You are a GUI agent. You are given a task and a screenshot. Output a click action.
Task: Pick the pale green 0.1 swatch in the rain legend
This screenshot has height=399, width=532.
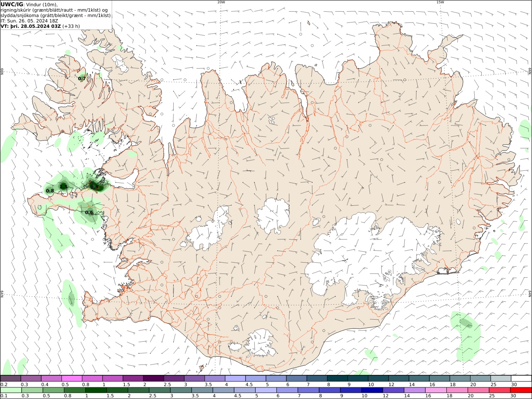(x=11, y=390)
